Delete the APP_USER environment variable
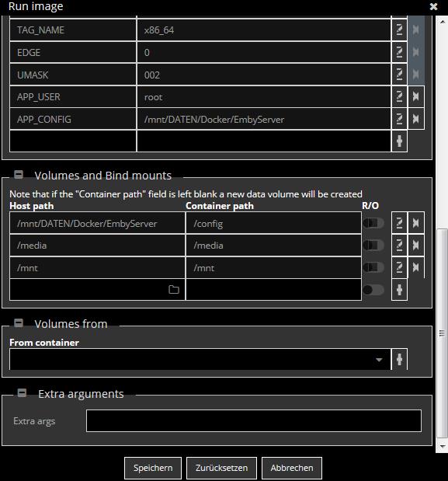The width and height of the screenshot is (448, 481). click(416, 96)
